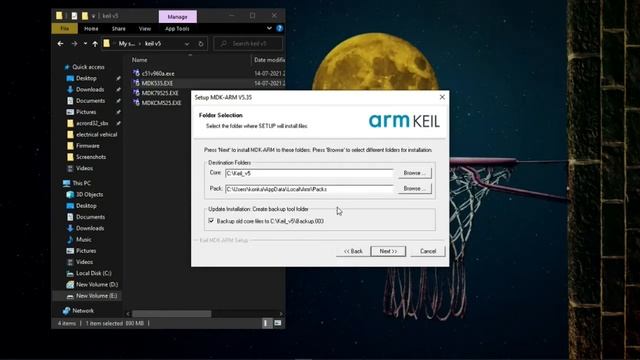Screen dimensions: 640x360
Task: Open Videos under Quick access
Action: [84, 168]
